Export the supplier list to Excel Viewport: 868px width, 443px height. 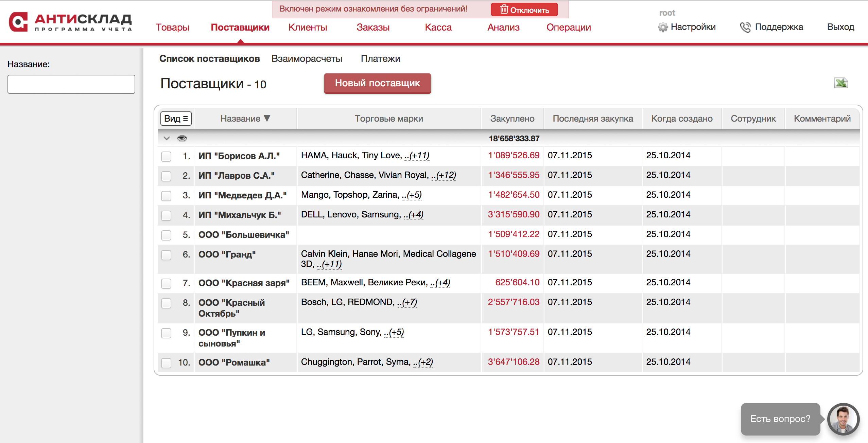pos(840,83)
